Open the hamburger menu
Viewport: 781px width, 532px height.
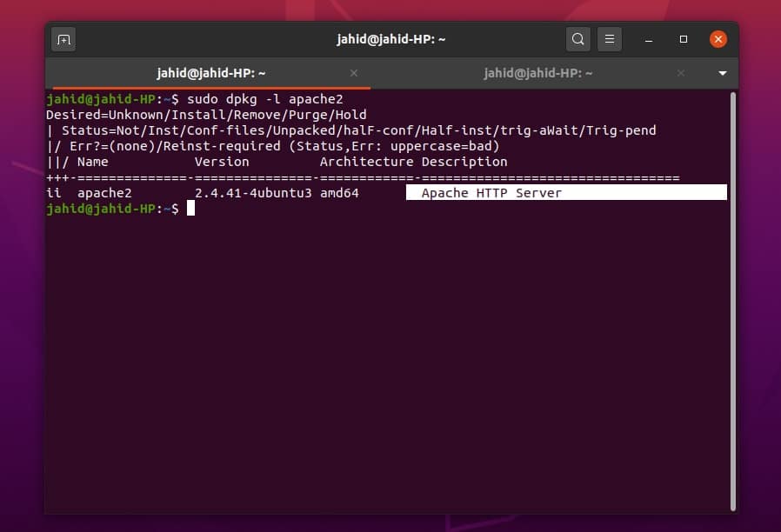coord(609,39)
